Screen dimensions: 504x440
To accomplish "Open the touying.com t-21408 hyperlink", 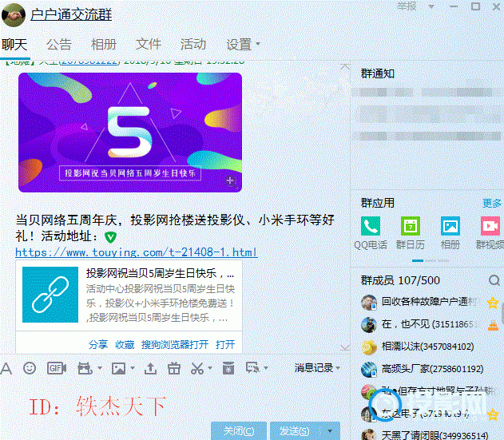I will tap(137, 252).
